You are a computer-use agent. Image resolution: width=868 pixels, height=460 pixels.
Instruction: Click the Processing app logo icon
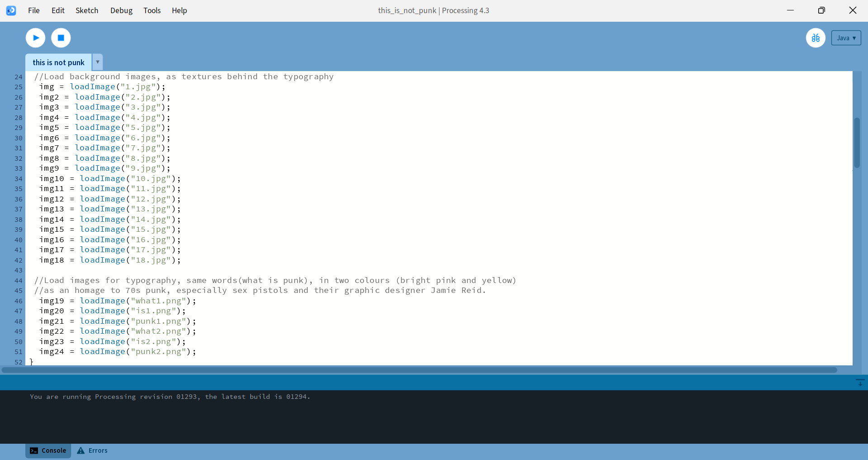pyautogui.click(x=11, y=10)
